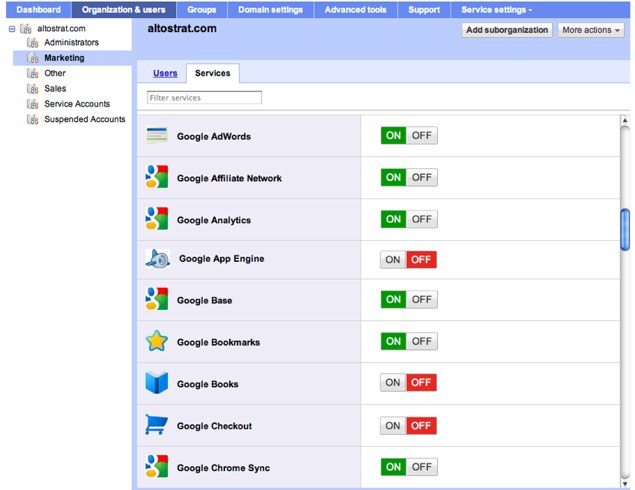This screenshot has height=490, width=635.
Task: Open Advanced tools tab
Action: (356, 10)
